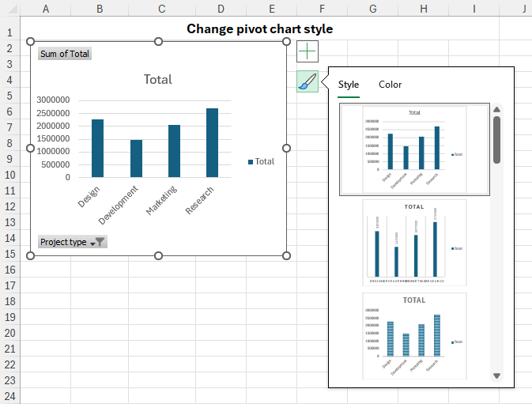Select the Marketing bar in the chart
532x404 pixels.
[x=175, y=151]
